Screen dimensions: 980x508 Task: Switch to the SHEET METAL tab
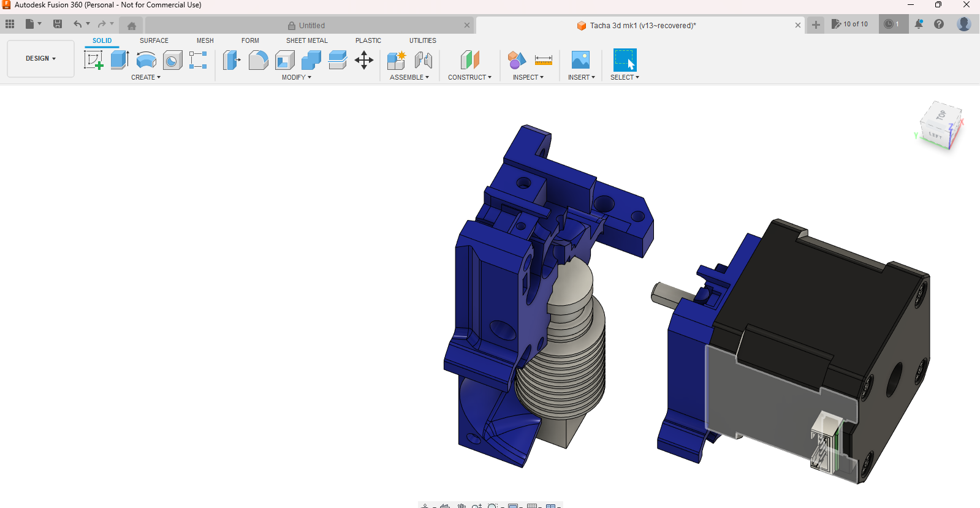(306, 40)
